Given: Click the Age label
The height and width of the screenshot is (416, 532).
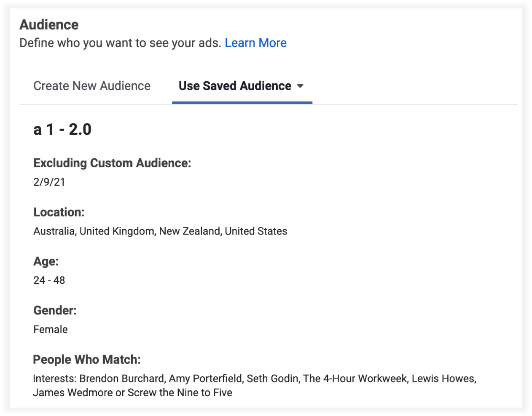Looking at the screenshot, I should [x=46, y=261].
